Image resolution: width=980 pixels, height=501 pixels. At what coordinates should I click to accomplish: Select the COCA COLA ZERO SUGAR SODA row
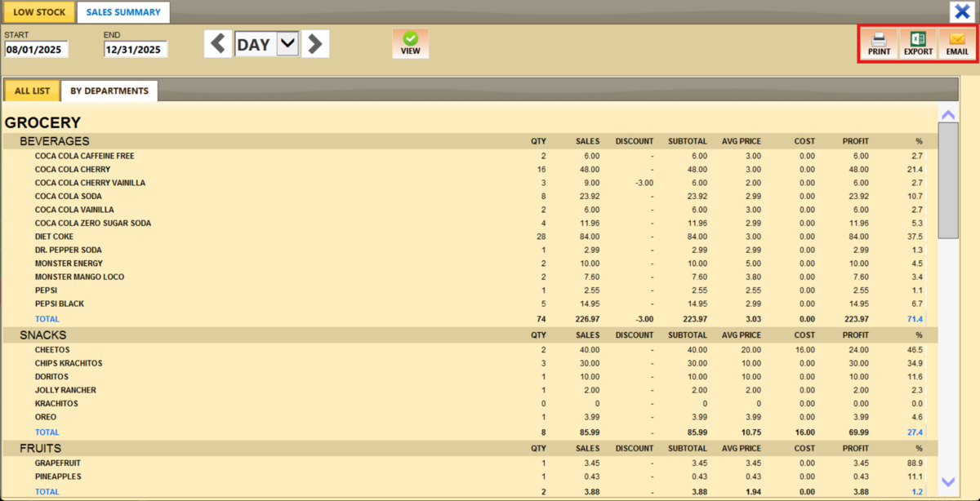(x=470, y=223)
